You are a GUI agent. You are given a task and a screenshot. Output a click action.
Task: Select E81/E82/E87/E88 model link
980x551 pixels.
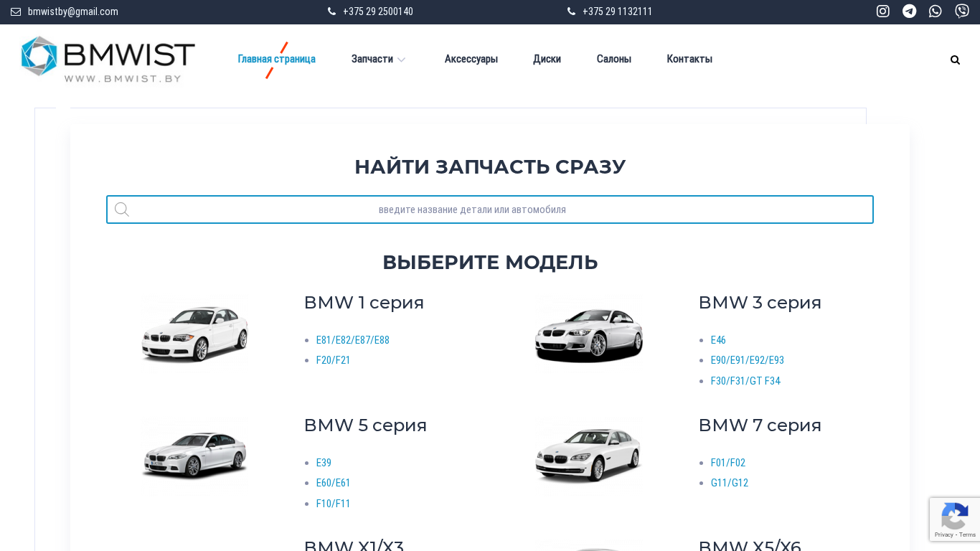[353, 340]
